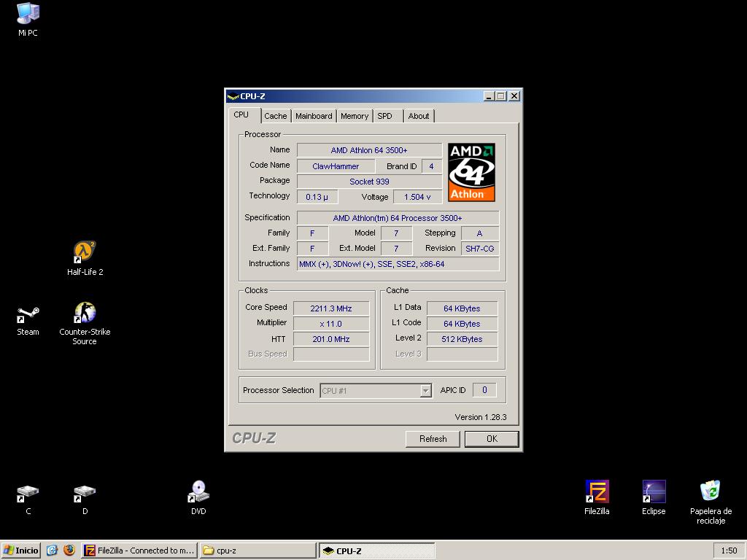747x560 pixels.
Task: Launch Half-Life 2 desktop shortcut
Action: click(85, 258)
